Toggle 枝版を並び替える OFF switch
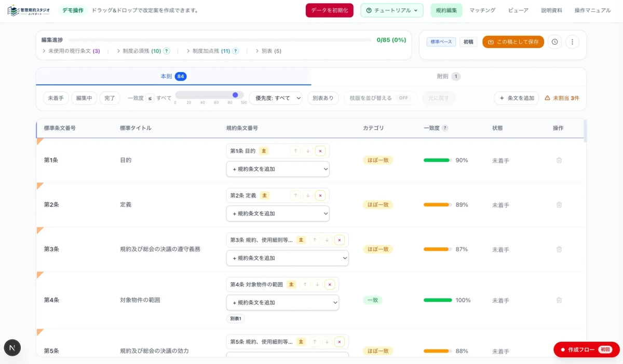 pos(403,98)
